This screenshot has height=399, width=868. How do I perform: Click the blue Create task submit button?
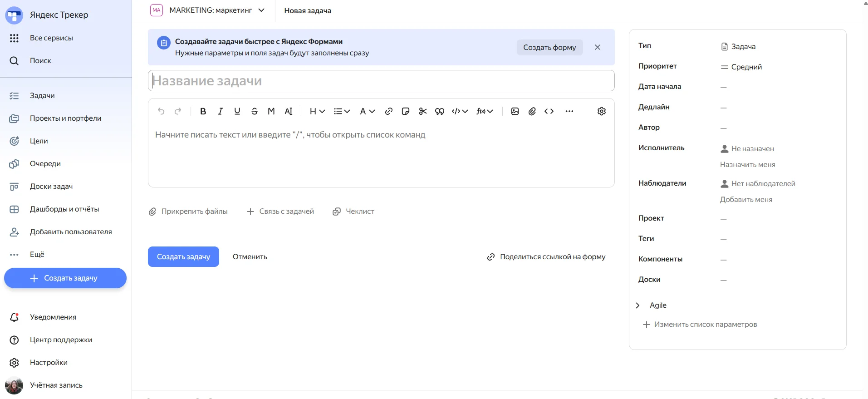tap(183, 257)
